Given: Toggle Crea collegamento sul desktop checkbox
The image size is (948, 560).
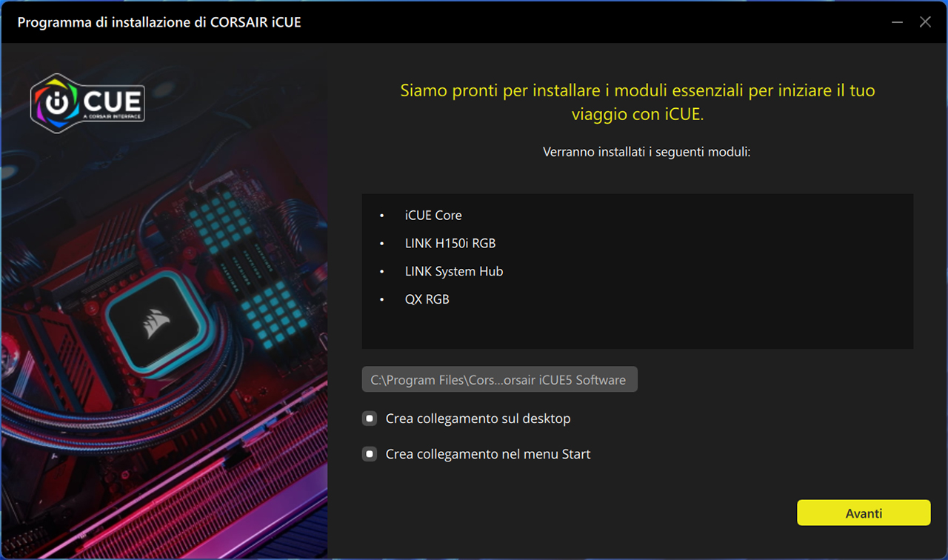Looking at the screenshot, I should [x=370, y=419].
